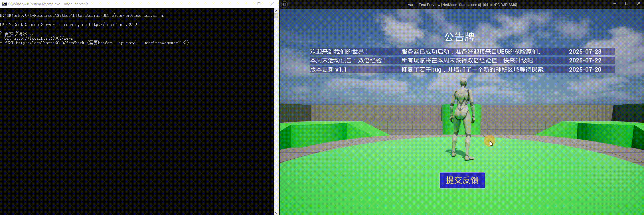Close the cmd.exe window

click(x=272, y=4)
